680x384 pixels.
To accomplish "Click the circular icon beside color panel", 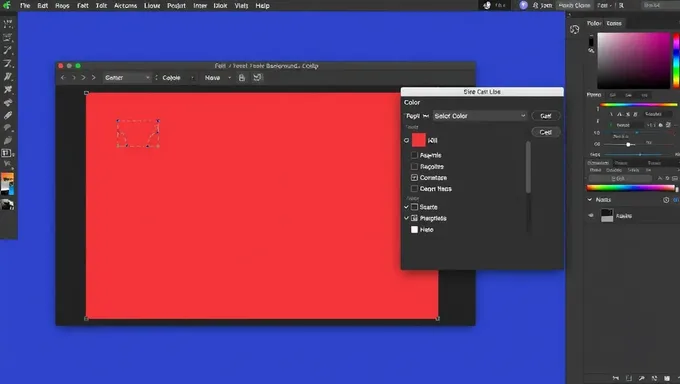I will (x=575, y=30).
